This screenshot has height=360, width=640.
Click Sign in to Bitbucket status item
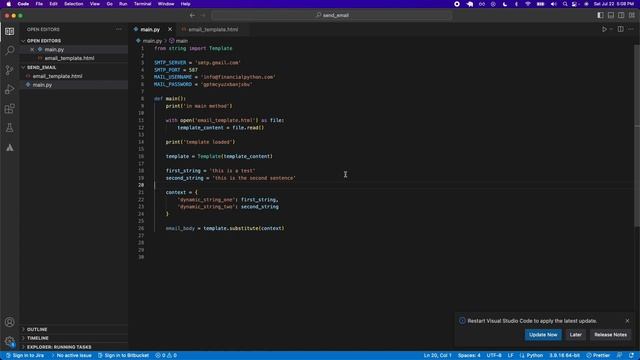tap(123, 356)
